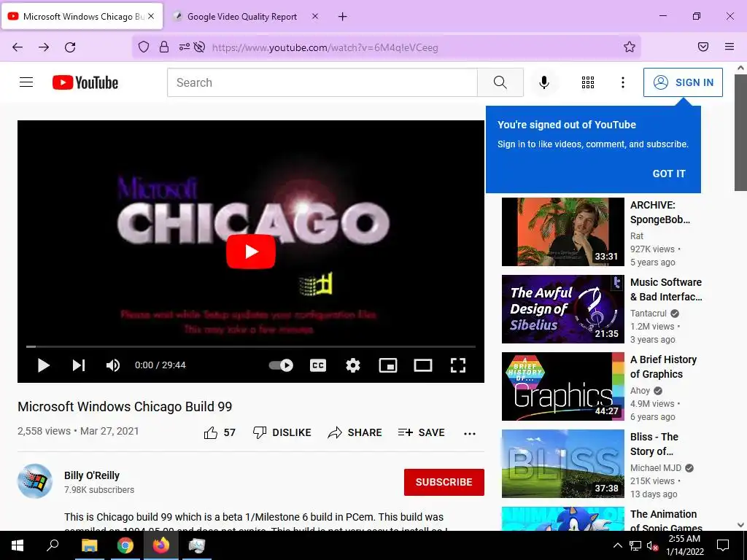Save the page to Pocket
Screen dimensions: 747x560
pos(703,47)
